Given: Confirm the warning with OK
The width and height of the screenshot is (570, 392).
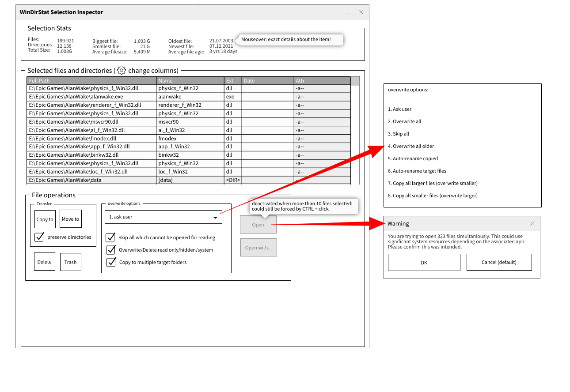Looking at the screenshot, I should [x=424, y=263].
